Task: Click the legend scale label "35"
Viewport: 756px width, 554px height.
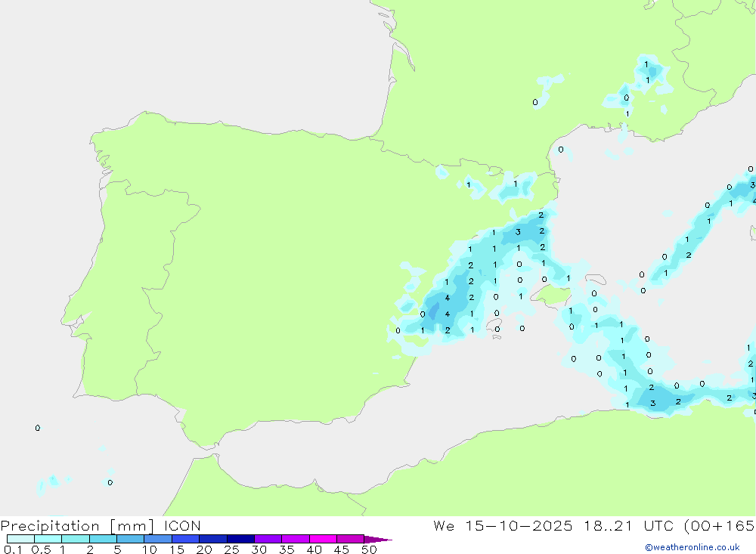Action: (x=287, y=549)
